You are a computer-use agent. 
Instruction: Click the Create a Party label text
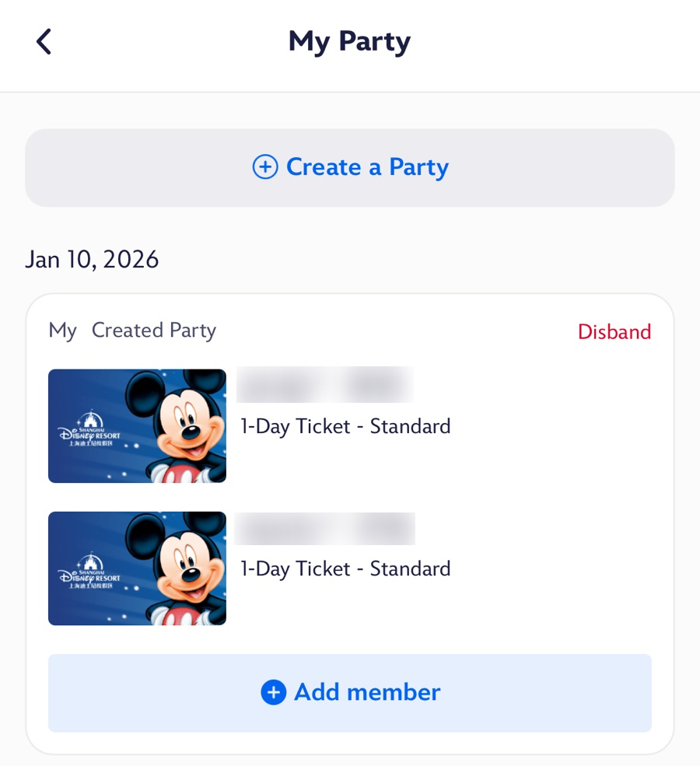click(x=367, y=167)
